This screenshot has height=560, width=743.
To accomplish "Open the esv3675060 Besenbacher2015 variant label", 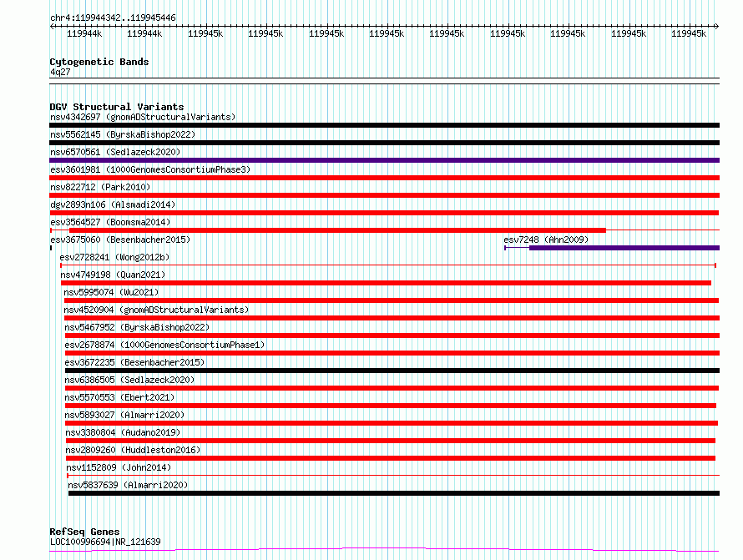I will 120,240.
